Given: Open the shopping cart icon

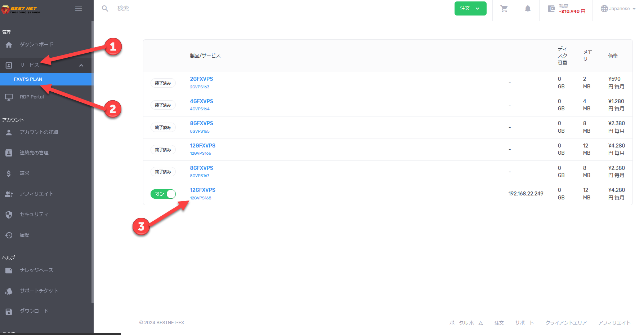Looking at the screenshot, I should pyautogui.click(x=504, y=9).
